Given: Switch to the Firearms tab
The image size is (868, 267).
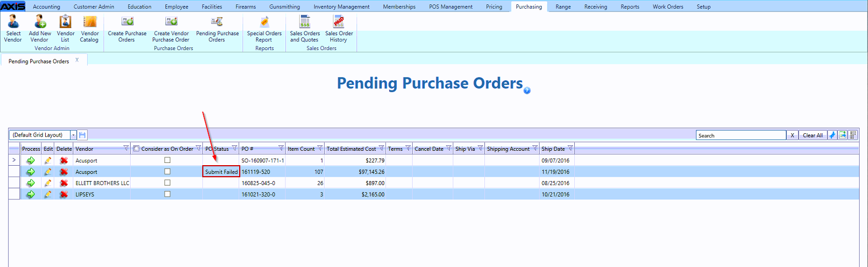Looking at the screenshot, I should pos(245,7).
